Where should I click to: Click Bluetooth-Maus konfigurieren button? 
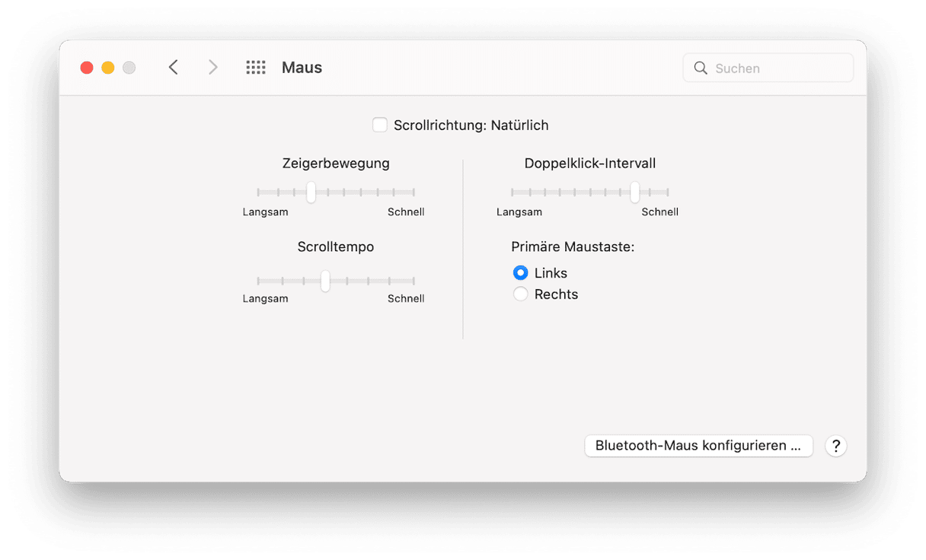tap(698, 446)
